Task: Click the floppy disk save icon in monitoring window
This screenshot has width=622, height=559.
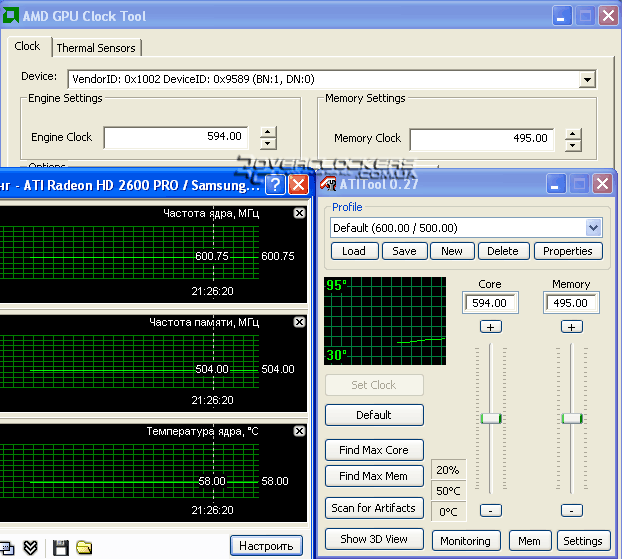Action: [x=61, y=548]
